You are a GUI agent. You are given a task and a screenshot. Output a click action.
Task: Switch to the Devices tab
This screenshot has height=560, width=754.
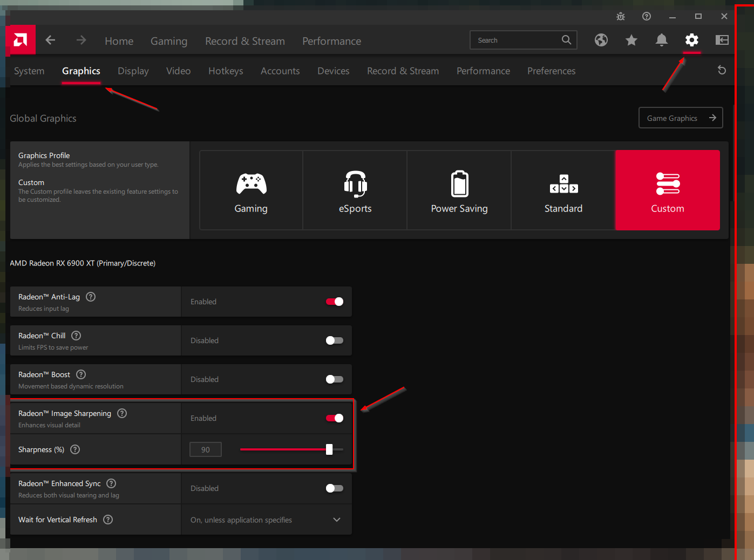click(x=334, y=71)
